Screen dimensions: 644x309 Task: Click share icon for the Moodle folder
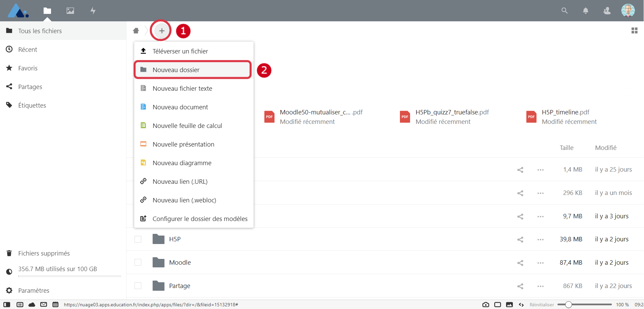520,263
